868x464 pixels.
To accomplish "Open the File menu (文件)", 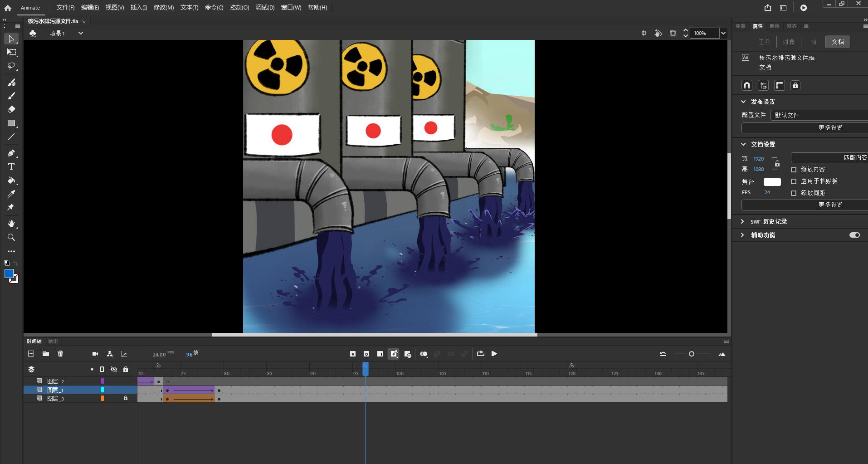I will [x=65, y=8].
